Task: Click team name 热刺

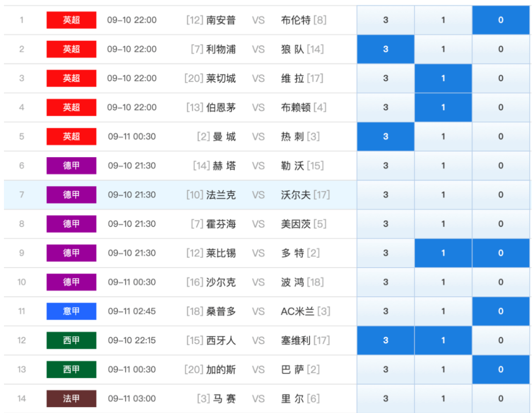Action: click(292, 137)
